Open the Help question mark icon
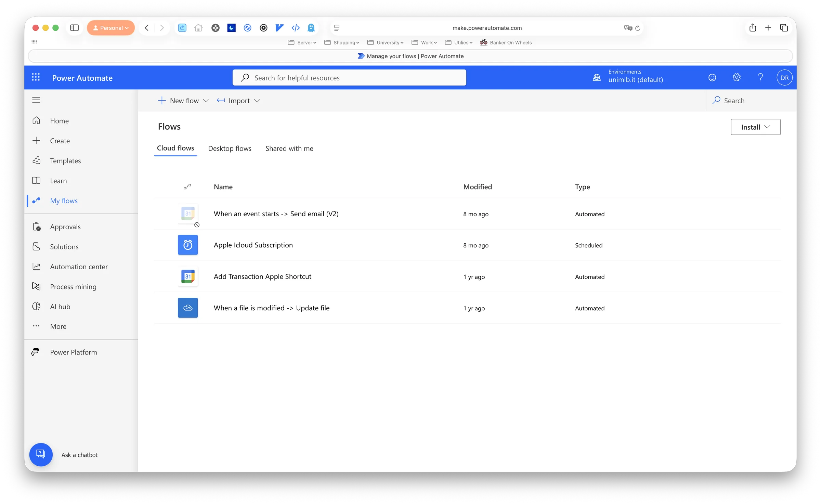 pos(760,78)
